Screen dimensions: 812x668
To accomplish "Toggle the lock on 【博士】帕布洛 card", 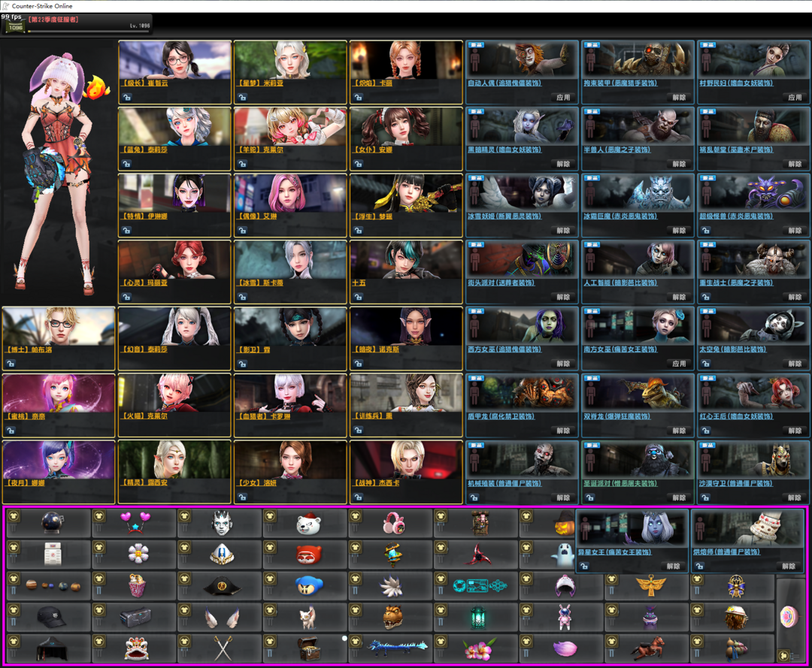I will coord(11,364).
